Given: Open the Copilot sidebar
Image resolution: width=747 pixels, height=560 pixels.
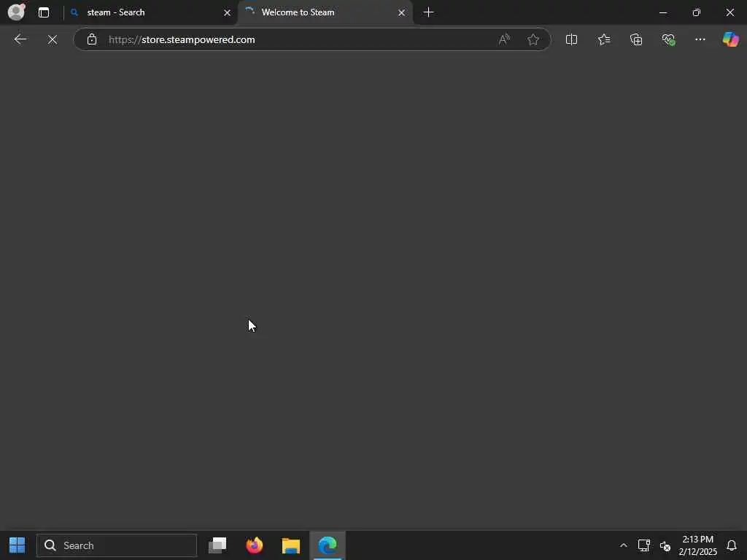Looking at the screenshot, I should click(730, 39).
